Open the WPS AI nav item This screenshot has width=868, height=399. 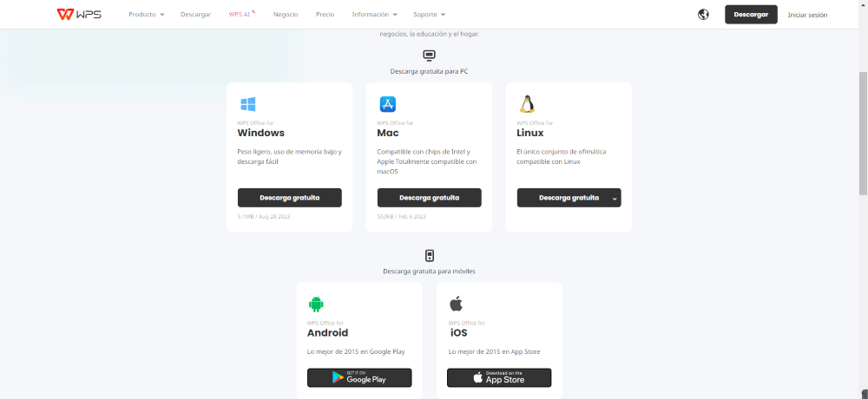pos(241,15)
